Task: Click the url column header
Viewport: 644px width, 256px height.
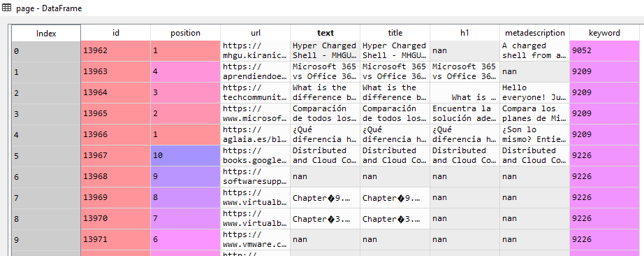Action: [x=256, y=33]
